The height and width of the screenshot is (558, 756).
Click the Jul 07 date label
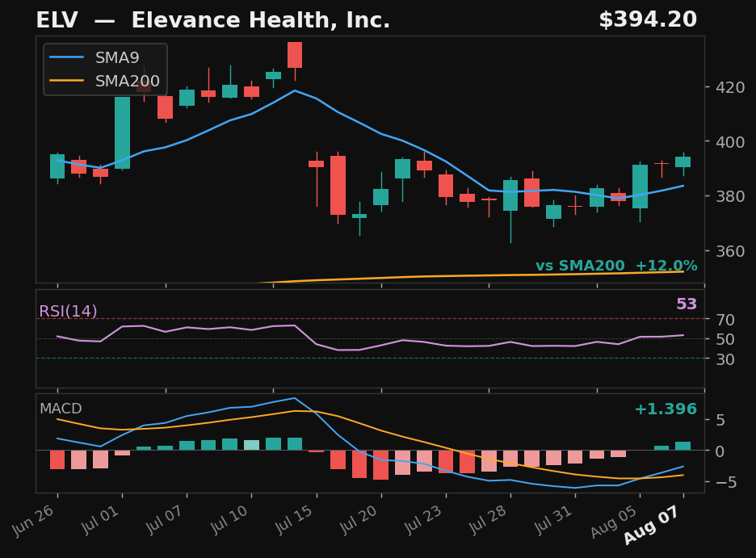coord(164,519)
